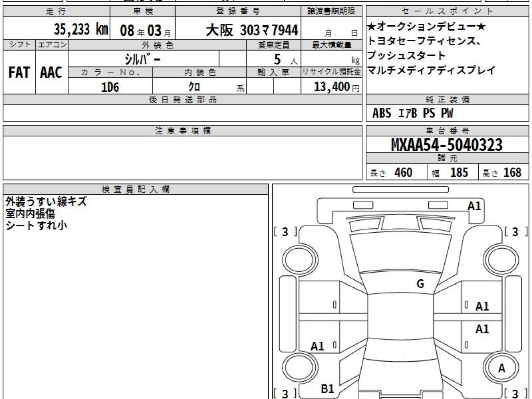Click the 検査員記入欄 header bar
Image resolution: width=532 pixels, height=399 pixels.
point(136,189)
